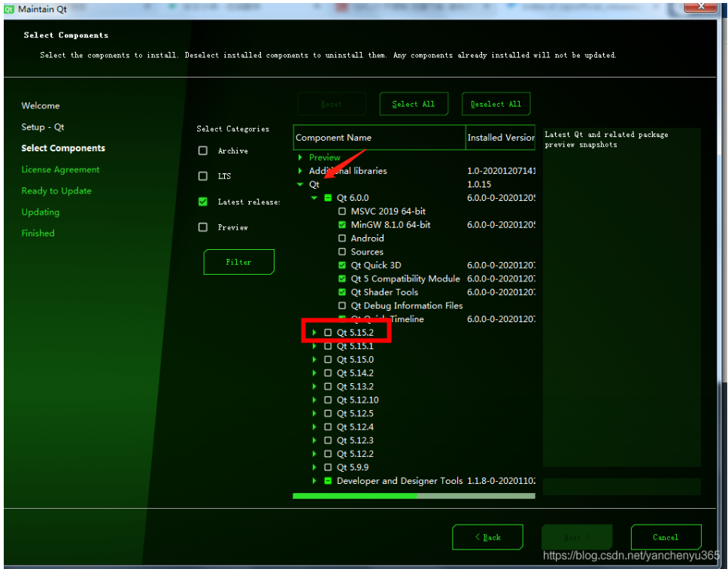Screen dimensions: 728x569
Task: Click the Select All button
Action: (x=414, y=103)
